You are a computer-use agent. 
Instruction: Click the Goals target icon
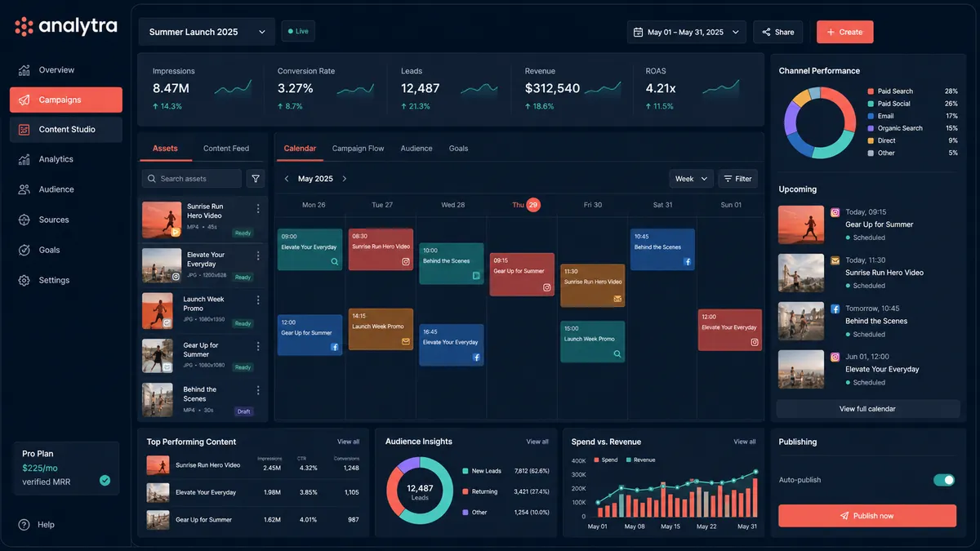[24, 250]
